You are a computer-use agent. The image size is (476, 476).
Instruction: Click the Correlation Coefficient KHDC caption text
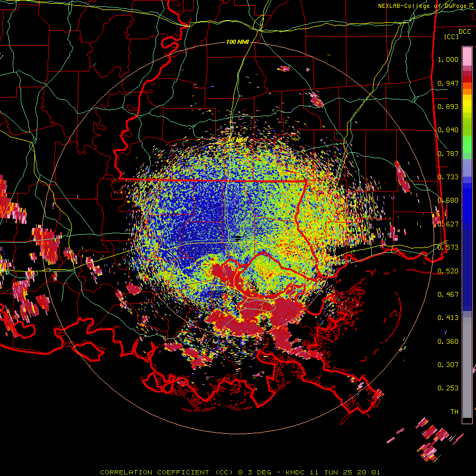pos(240,472)
